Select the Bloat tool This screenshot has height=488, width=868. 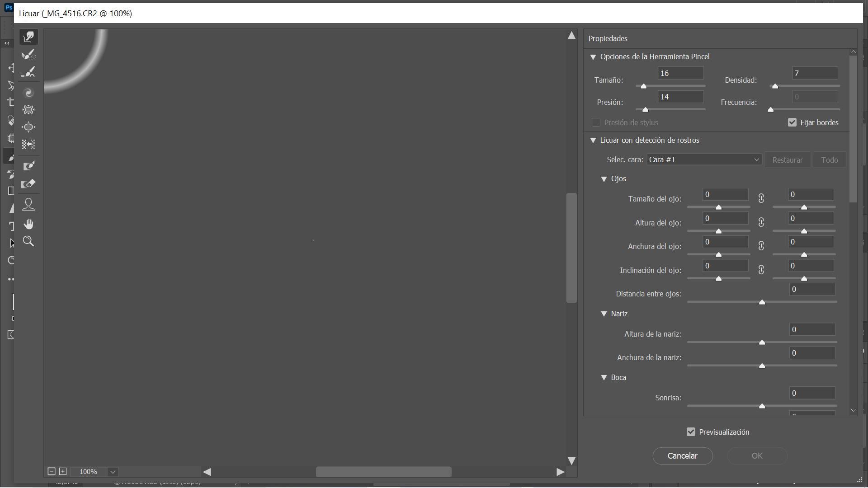[28, 127]
